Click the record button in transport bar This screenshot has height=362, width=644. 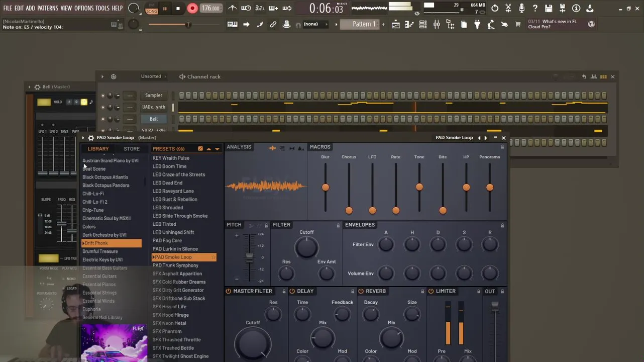[x=192, y=8]
